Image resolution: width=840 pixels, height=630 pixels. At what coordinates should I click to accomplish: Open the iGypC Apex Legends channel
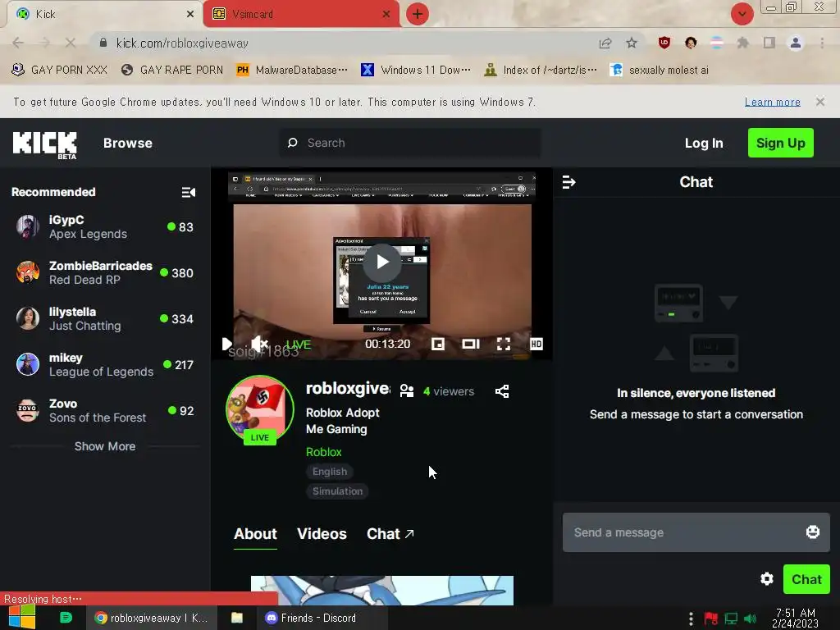point(104,227)
